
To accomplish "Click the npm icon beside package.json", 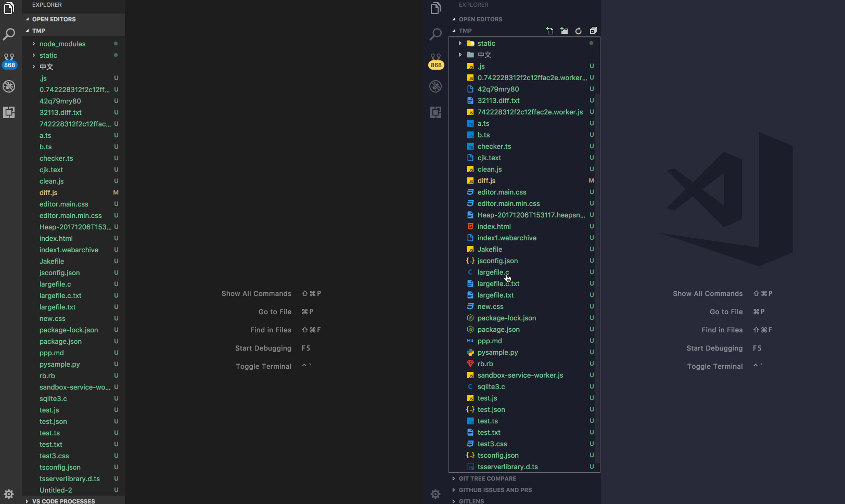I will (x=470, y=329).
